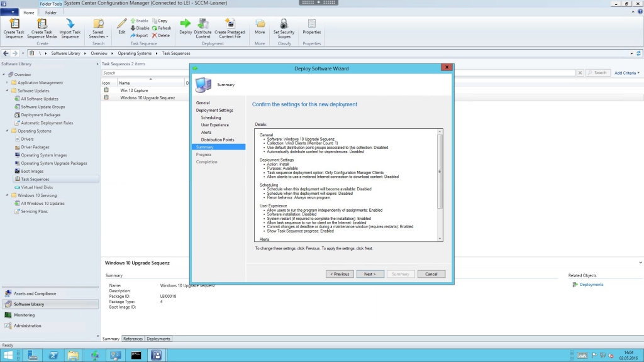Open Create Task Sequence Media tool
644x362 pixels.
coord(42,28)
